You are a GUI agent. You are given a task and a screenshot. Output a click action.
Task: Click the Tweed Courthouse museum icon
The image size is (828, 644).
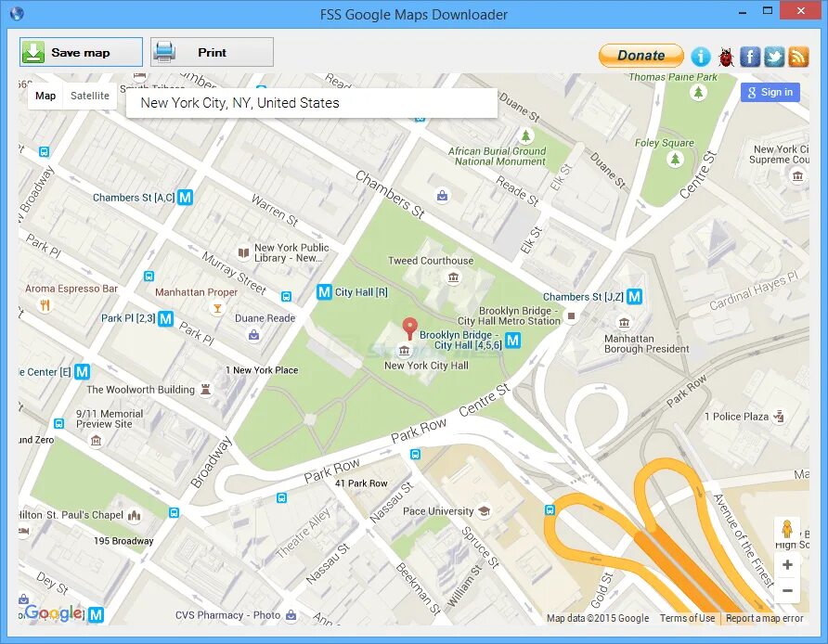pyautogui.click(x=453, y=277)
